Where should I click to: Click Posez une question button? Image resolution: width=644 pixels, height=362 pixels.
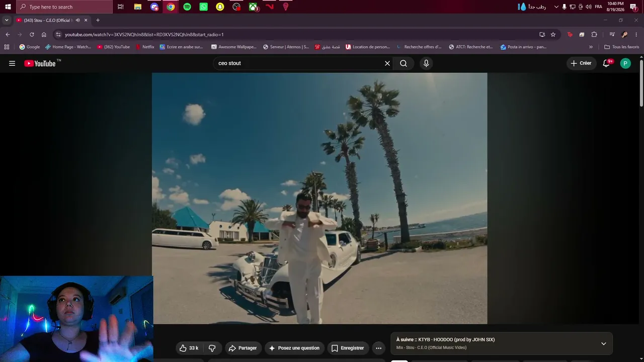pyautogui.click(x=294, y=348)
